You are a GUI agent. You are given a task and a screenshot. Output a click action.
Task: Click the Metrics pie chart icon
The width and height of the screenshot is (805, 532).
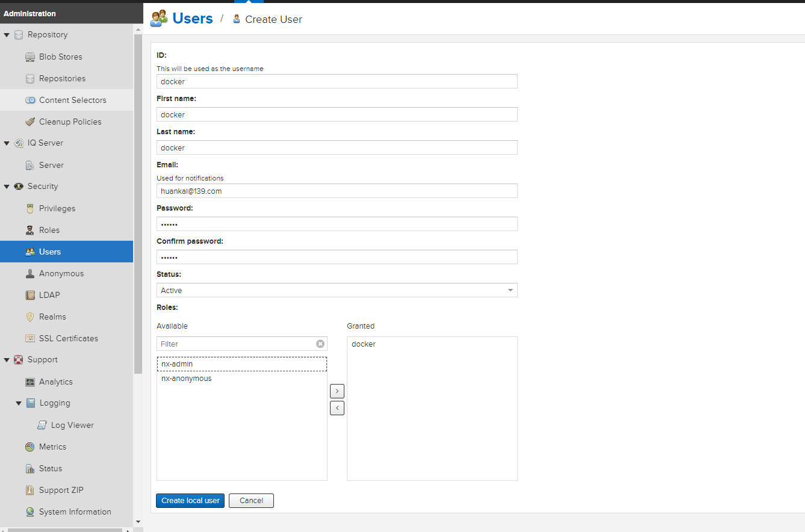pyautogui.click(x=30, y=447)
